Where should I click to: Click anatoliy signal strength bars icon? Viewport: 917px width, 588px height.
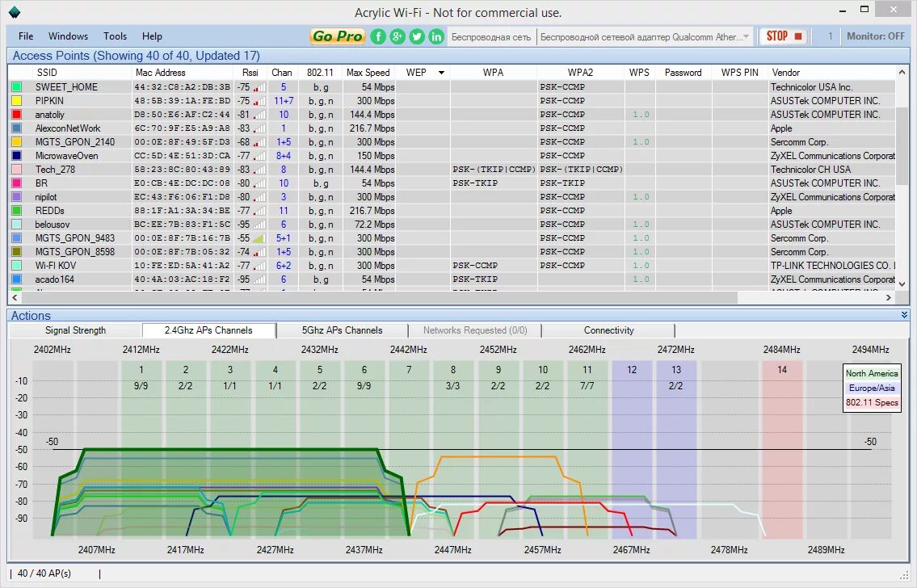click(x=259, y=115)
